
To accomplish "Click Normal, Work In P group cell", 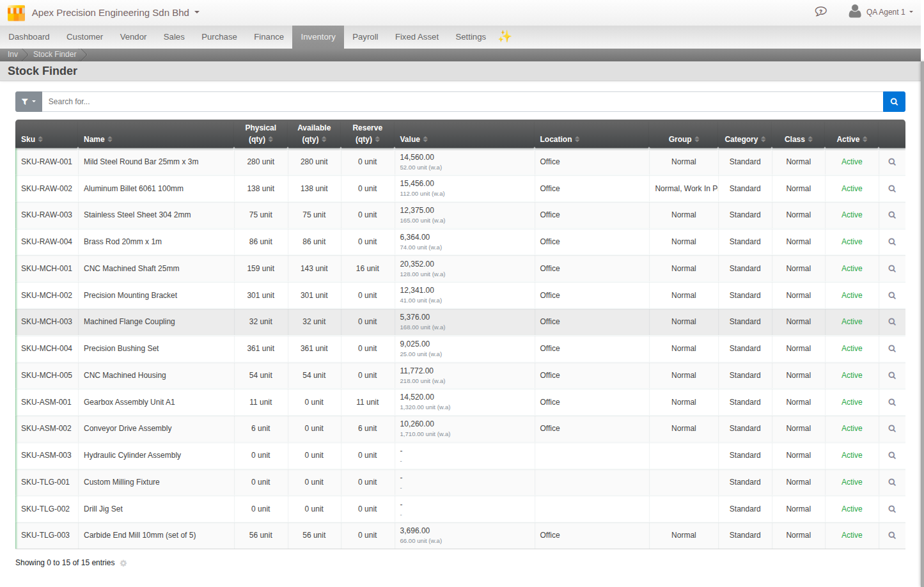I will click(x=684, y=189).
